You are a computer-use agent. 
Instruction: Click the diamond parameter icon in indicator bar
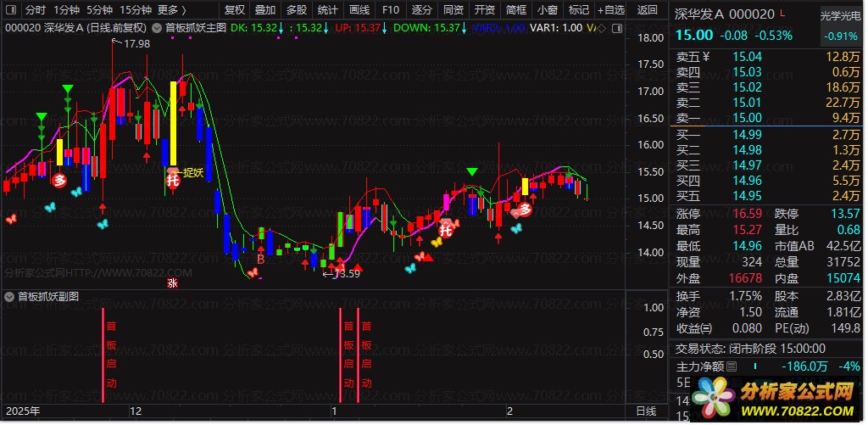[x=602, y=28]
